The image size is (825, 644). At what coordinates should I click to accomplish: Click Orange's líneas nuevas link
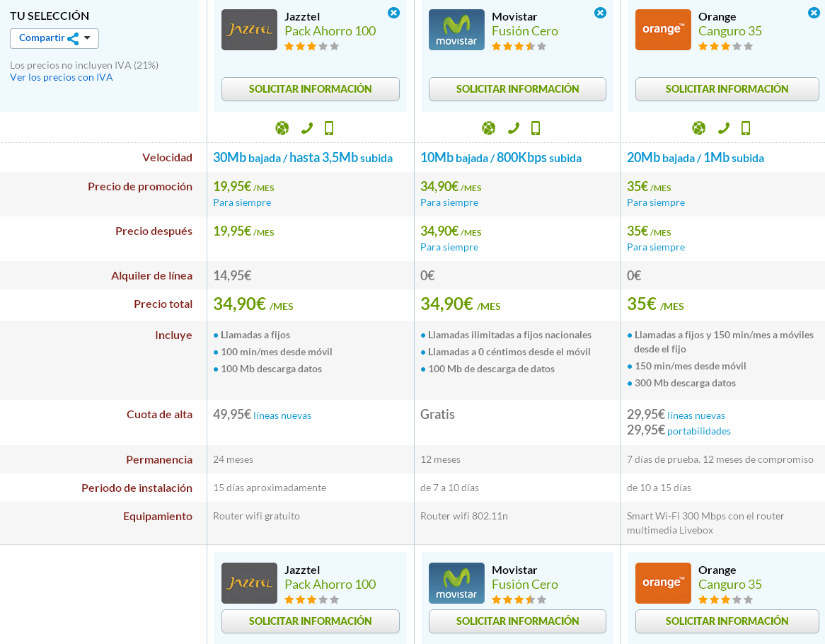click(696, 415)
